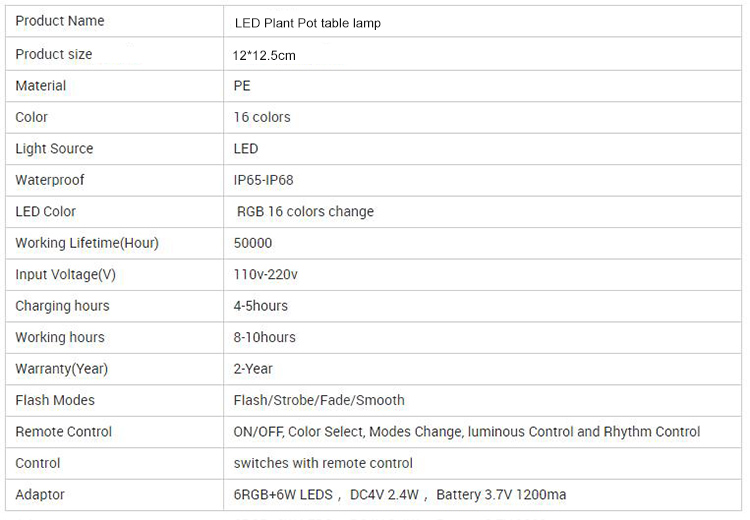Click the "Working Lifetime(Hour)" label
This screenshot has height=520, width=750.
coord(87,243)
